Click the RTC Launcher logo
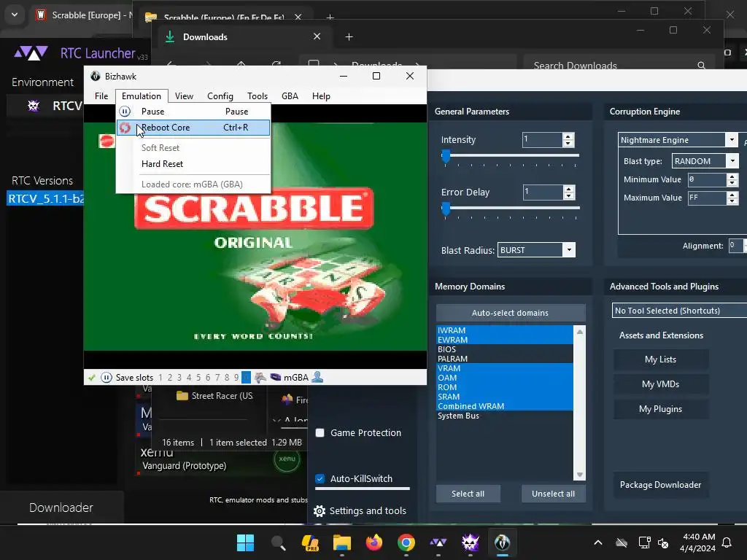747x560 pixels. click(31, 52)
